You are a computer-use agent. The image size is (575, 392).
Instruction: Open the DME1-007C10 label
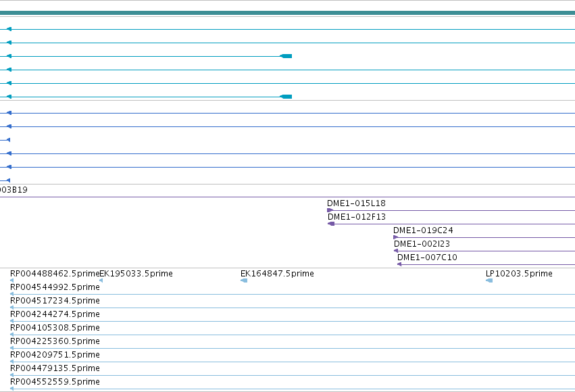(427, 258)
